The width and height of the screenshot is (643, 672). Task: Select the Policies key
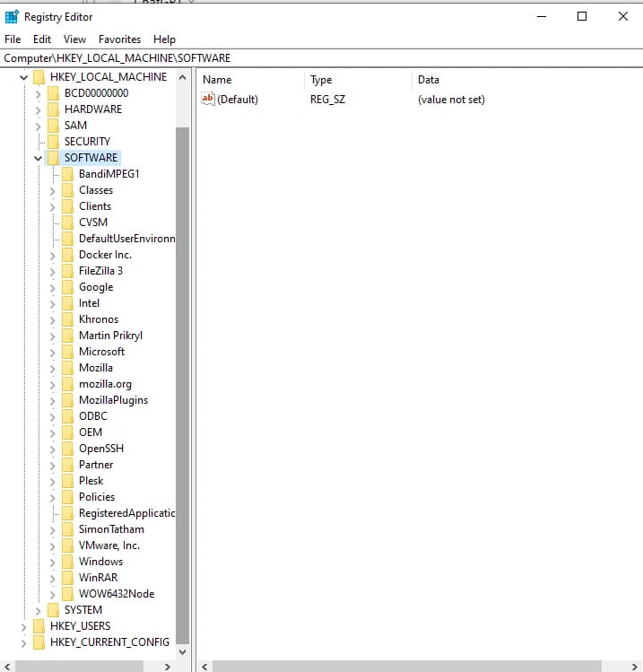coord(97,497)
